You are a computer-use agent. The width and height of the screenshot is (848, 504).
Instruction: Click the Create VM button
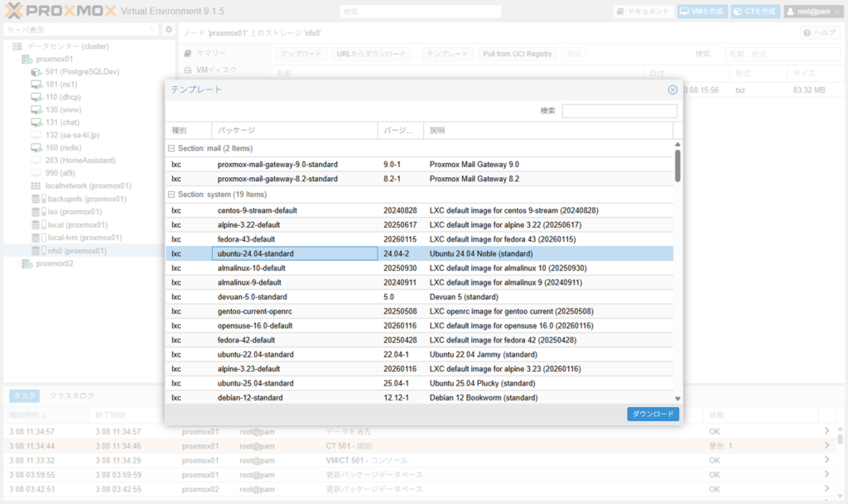coord(700,12)
